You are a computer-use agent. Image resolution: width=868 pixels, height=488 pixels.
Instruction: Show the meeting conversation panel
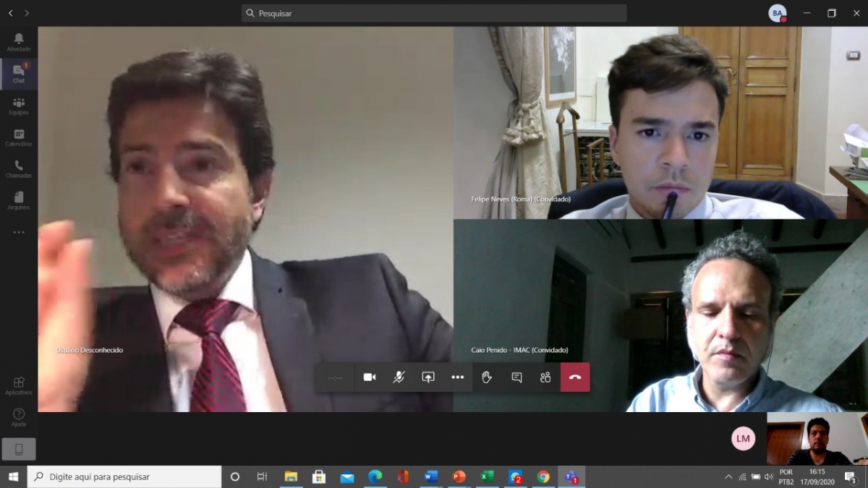coord(516,377)
